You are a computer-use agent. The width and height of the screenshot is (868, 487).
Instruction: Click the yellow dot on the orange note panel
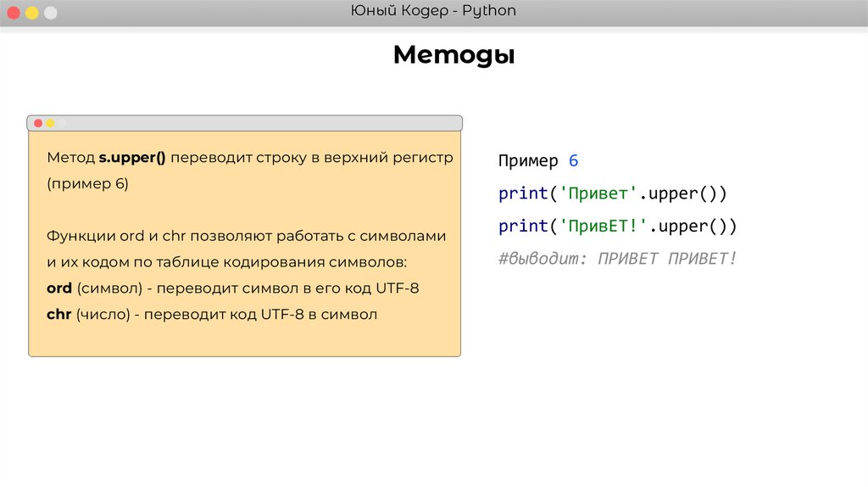[x=50, y=123]
